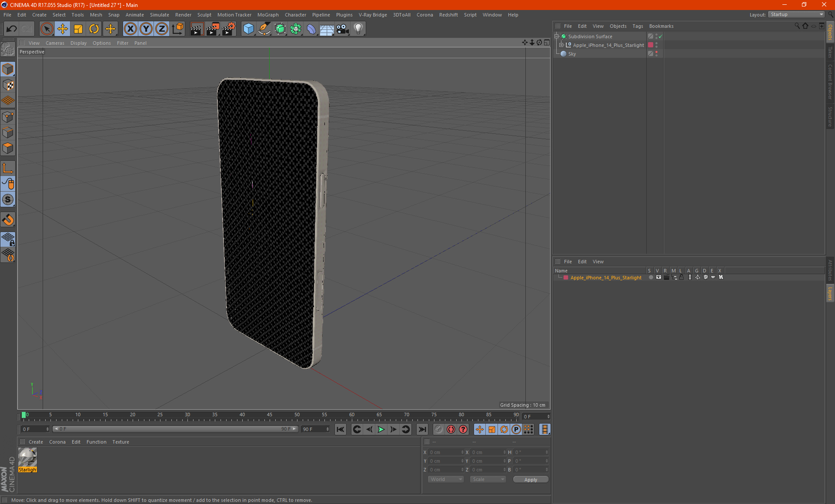Open the Deformer bend icon

[311, 29]
